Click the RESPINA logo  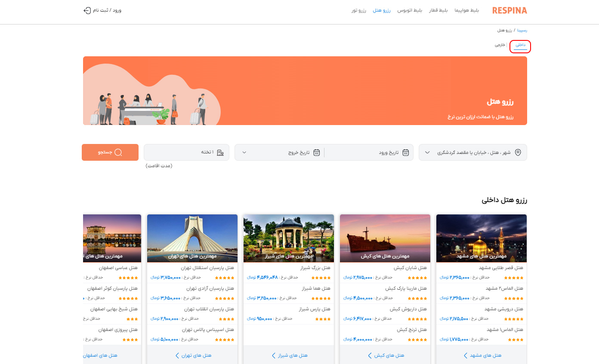[509, 10]
